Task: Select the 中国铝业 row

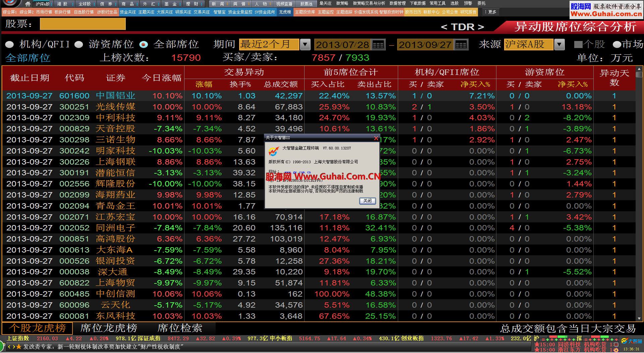Action: coord(319,96)
